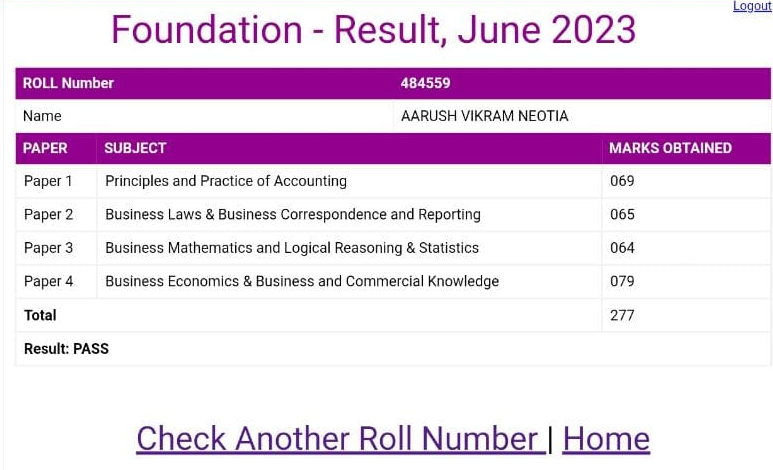
Task: Click the PAPER column header
Action: pyautogui.click(x=46, y=148)
